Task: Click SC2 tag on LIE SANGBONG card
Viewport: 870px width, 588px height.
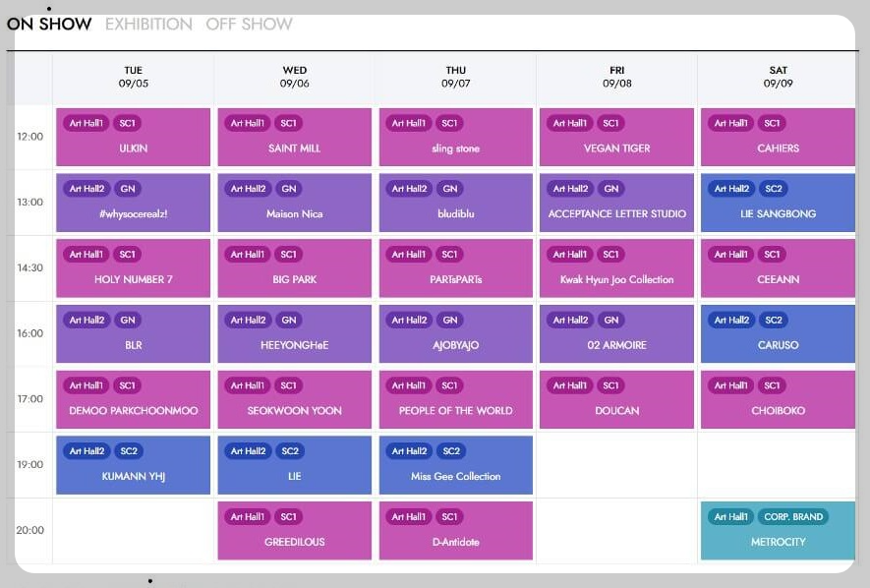Action: click(774, 189)
